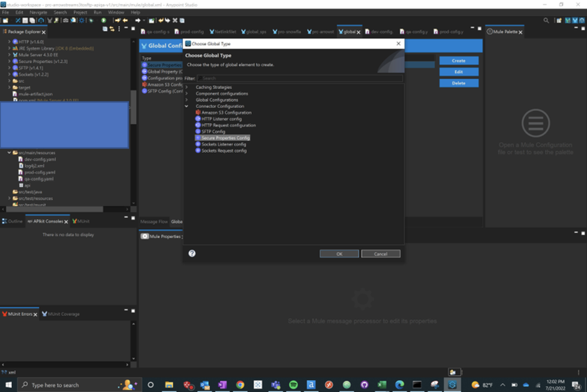Maximize the Mule Palette panel

pyautogui.click(x=583, y=28)
